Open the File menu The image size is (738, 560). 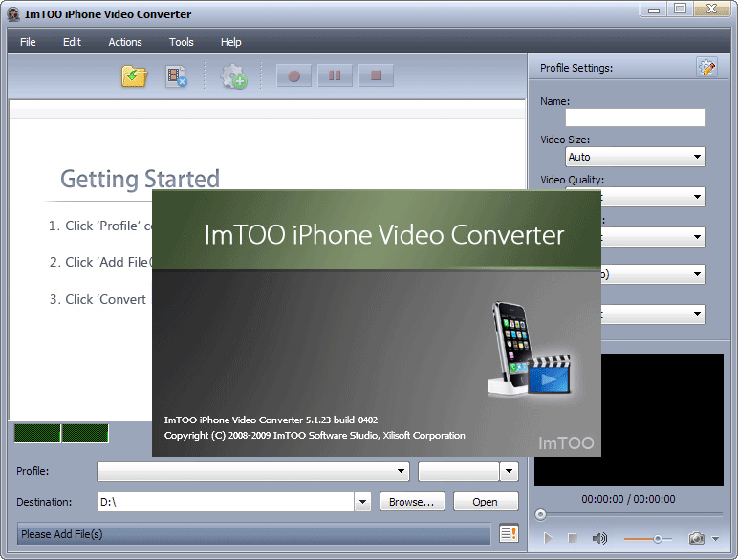click(x=28, y=42)
